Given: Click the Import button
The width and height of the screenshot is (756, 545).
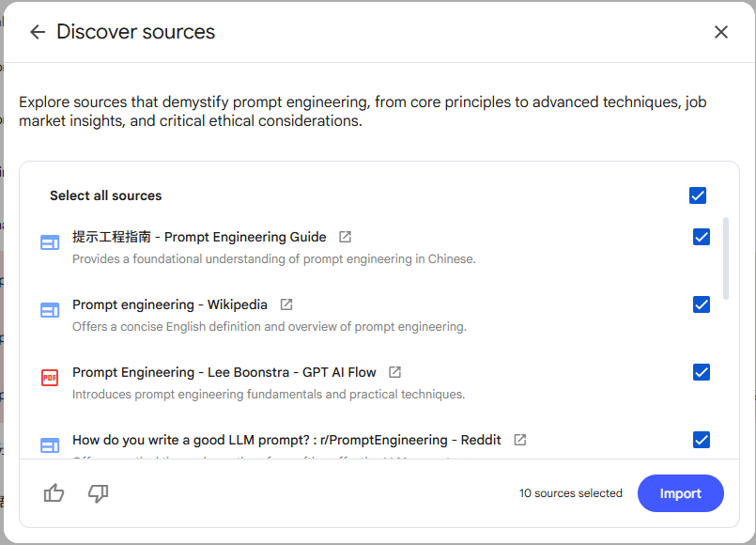Looking at the screenshot, I should tap(680, 493).
